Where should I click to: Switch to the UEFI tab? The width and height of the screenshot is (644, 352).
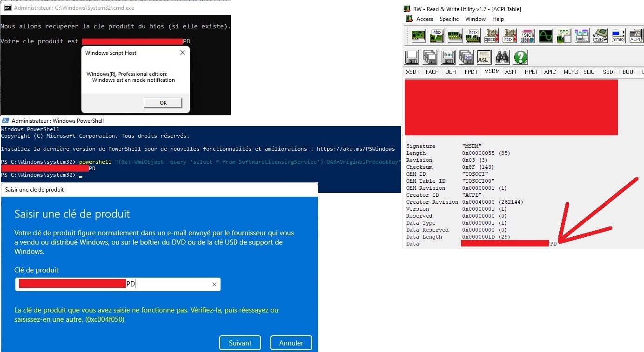[x=451, y=72]
